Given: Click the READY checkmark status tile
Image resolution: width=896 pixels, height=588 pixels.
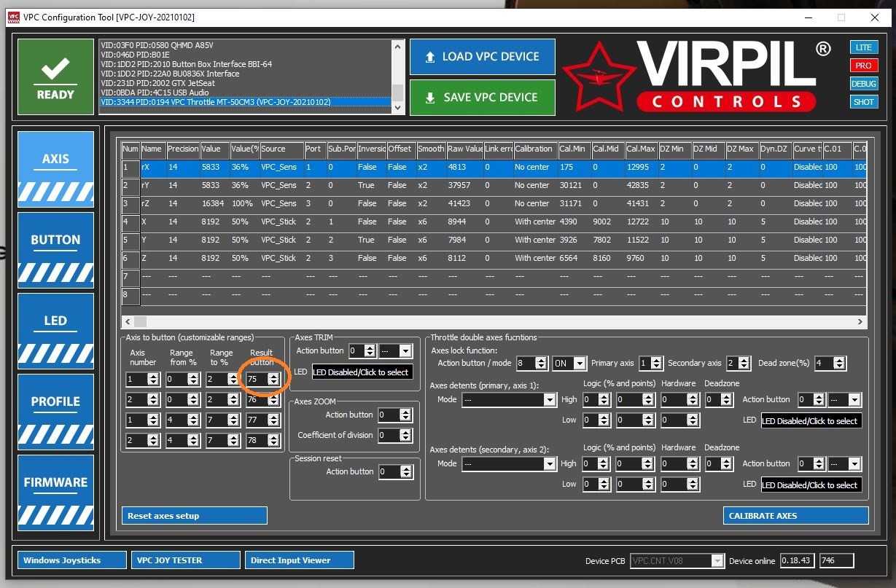Looking at the screenshot, I should tap(56, 77).
